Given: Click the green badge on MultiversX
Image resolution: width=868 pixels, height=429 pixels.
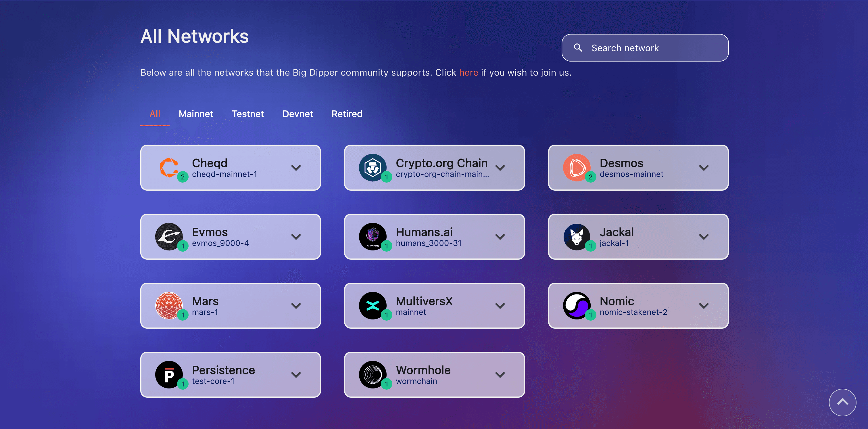Looking at the screenshot, I should click(x=387, y=315).
